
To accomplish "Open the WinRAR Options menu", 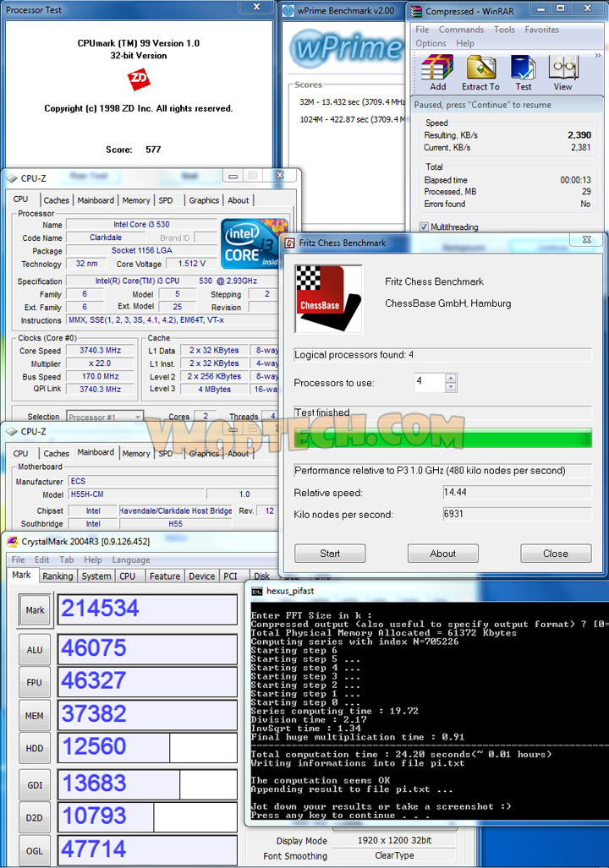I will 431,43.
